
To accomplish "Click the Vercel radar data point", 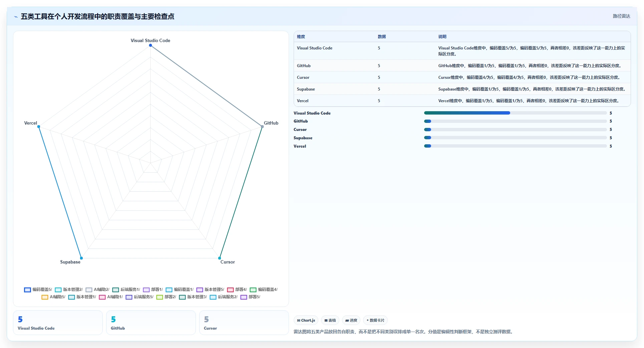I will pyautogui.click(x=39, y=127).
